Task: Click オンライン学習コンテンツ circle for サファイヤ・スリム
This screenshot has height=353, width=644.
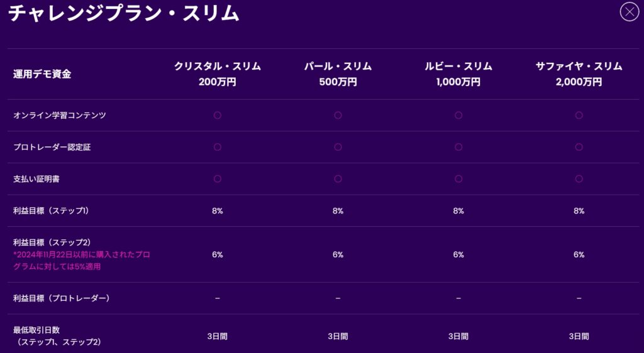Action: 579,116
